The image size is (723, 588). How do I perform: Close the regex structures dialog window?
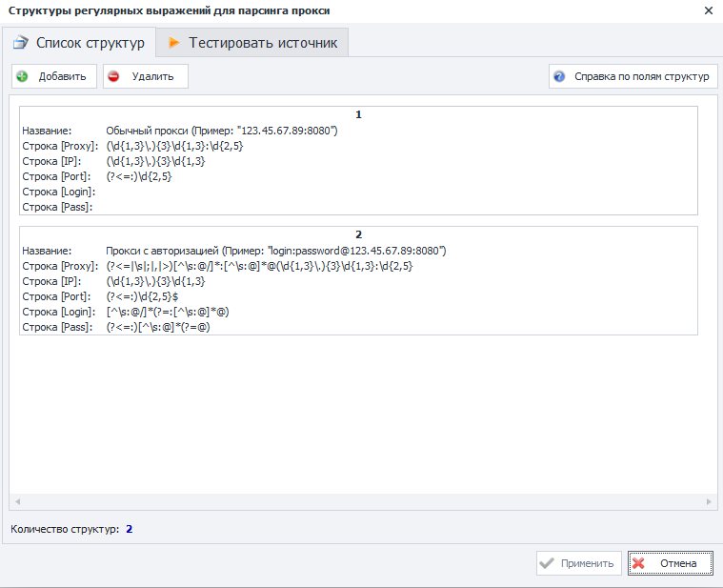[x=707, y=10]
